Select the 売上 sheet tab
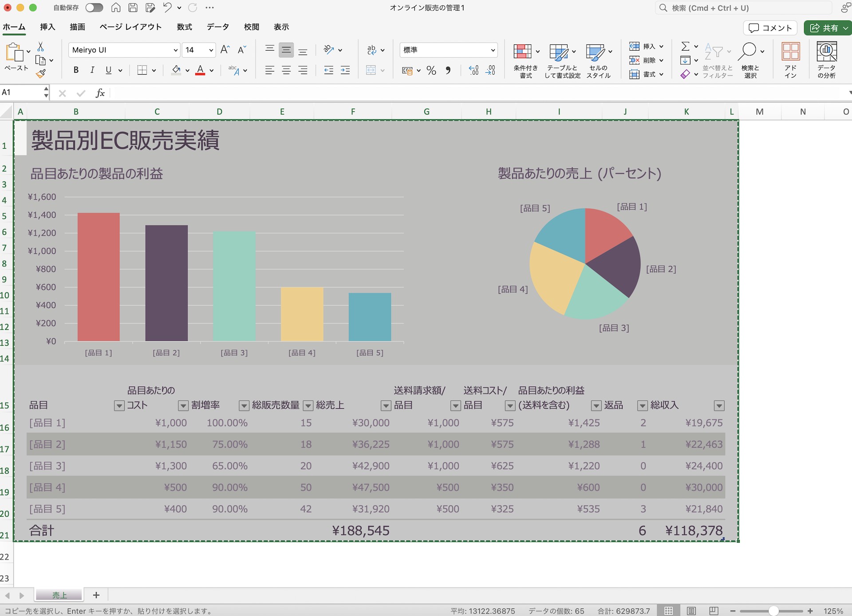The width and height of the screenshot is (852, 616). (x=59, y=595)
